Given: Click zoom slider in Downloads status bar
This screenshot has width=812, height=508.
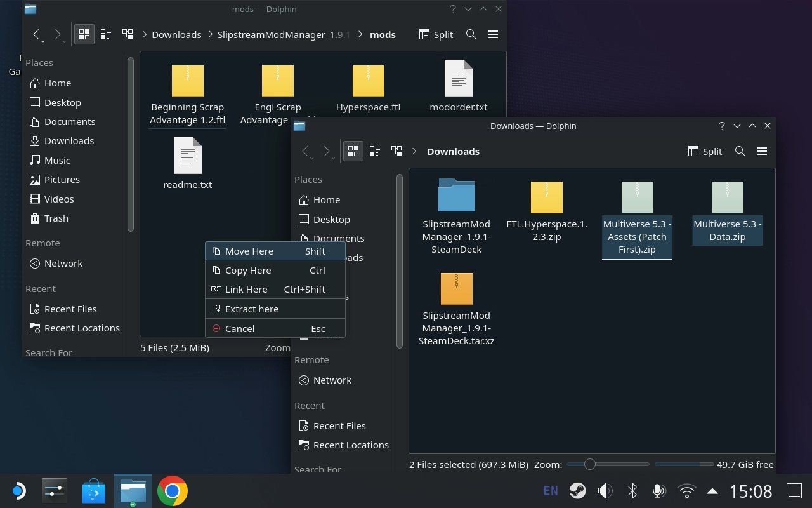Looking at the screenshot, I should point(608,464).
